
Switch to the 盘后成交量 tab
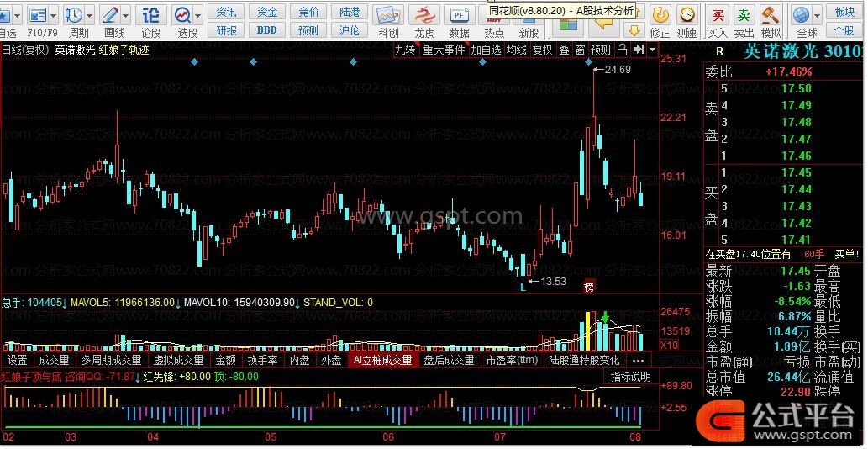[x=449, y=361]
